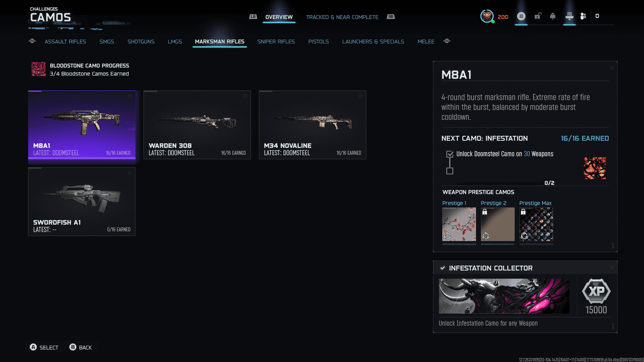
Task: Click the Infestation Collector checkmark
Action: point(443,268)
